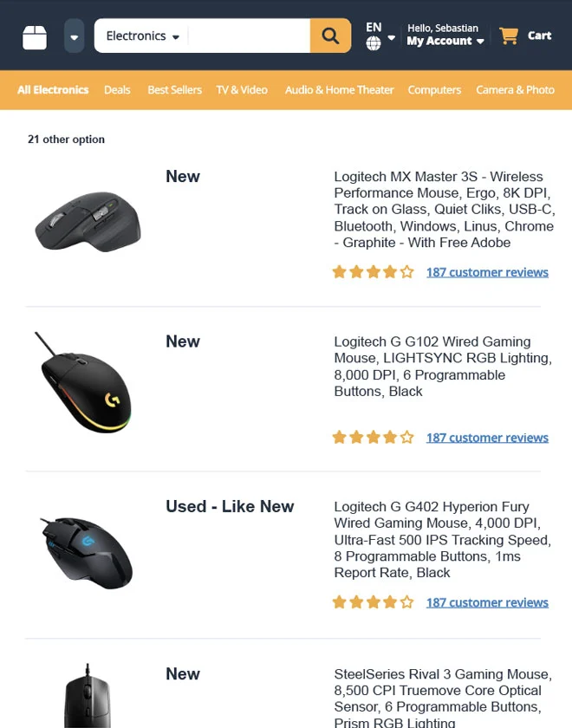
Task: Click the store logo icon in header
Action: 35,36
